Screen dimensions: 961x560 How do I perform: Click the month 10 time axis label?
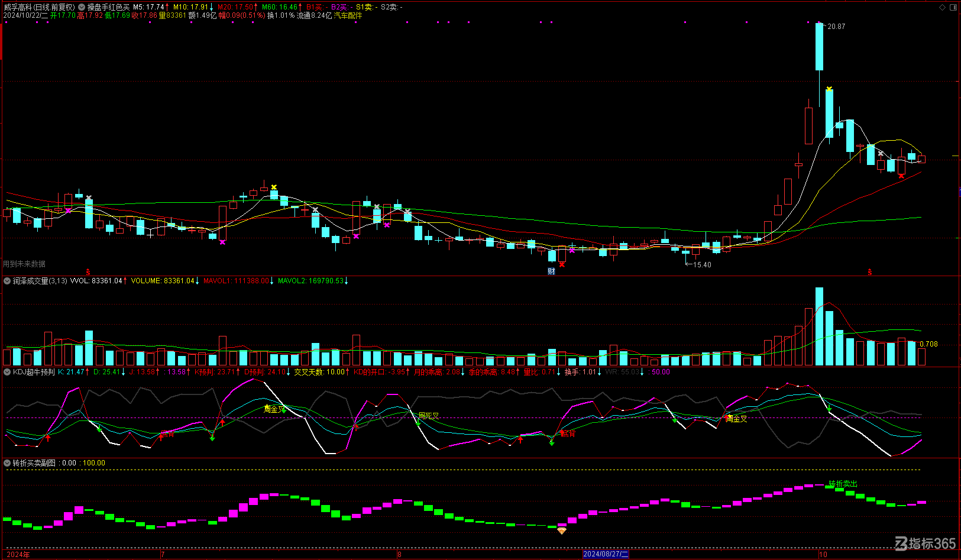coord(823,554)
